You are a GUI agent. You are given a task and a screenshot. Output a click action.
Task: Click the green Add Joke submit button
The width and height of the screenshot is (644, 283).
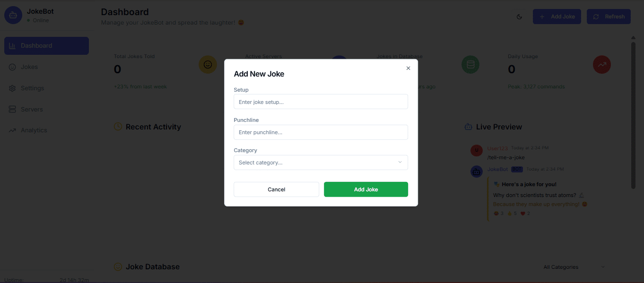click(x=366, y=189)
